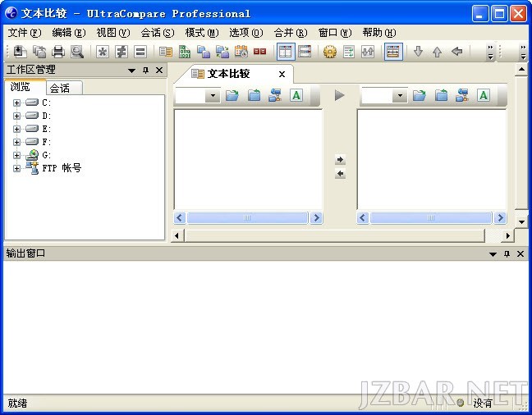Click the Print icon

click(58, 52)
